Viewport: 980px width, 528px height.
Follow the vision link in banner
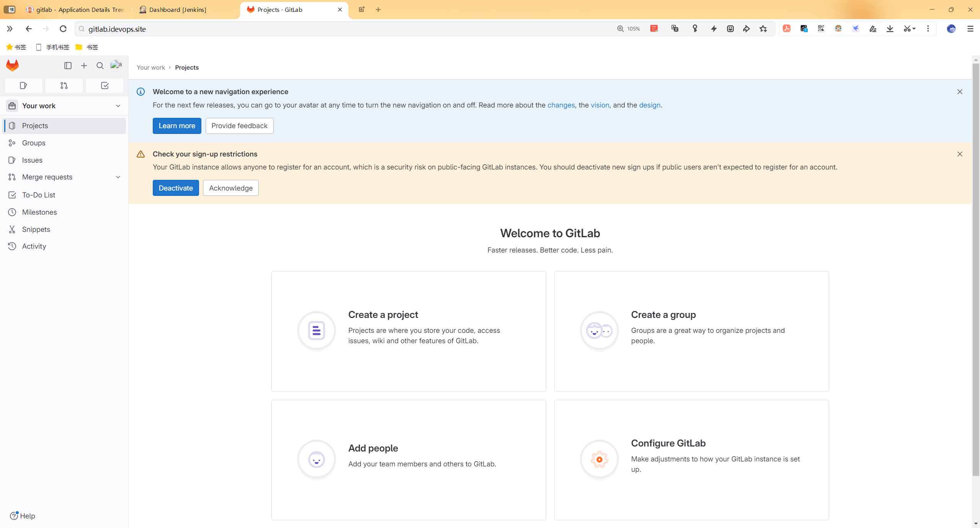tap(600, 105)
